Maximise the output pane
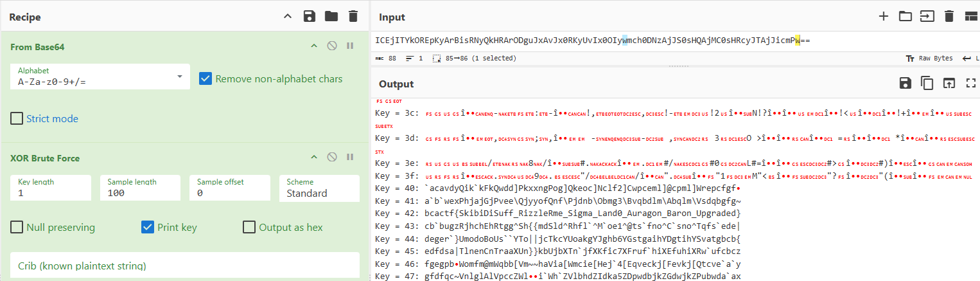This screenshot has height=281, width=980. click(970, 83)
